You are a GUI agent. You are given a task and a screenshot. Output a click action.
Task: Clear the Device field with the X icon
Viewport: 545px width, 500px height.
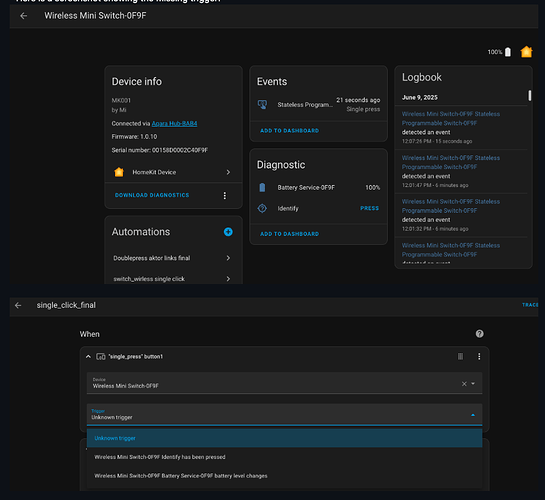coord(464,384)
